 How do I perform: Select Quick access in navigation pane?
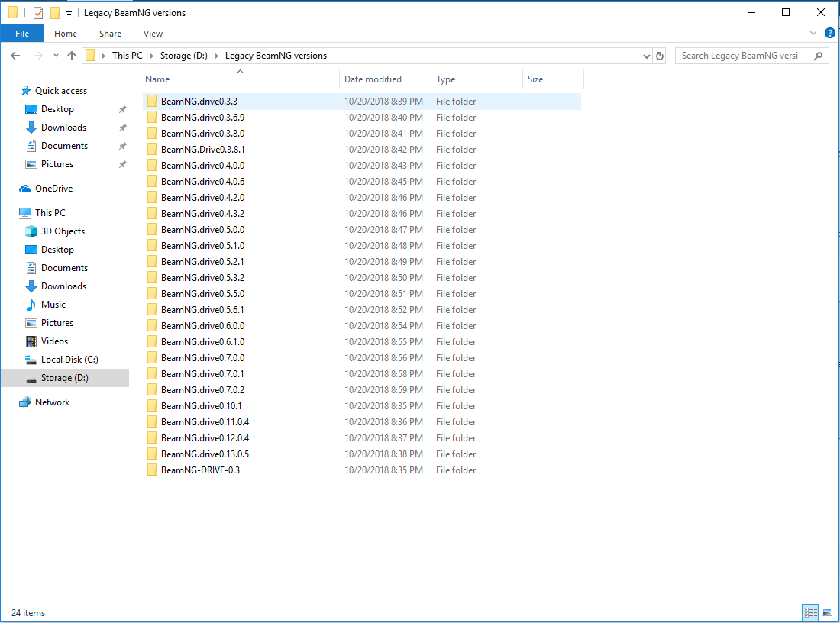pyautogui.click(x=60, y=91)
